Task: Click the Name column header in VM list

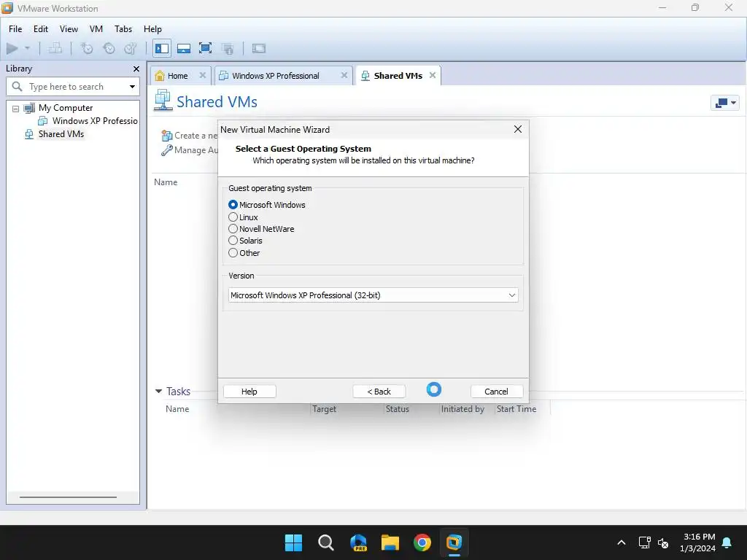Action: [x=166, y=182]
